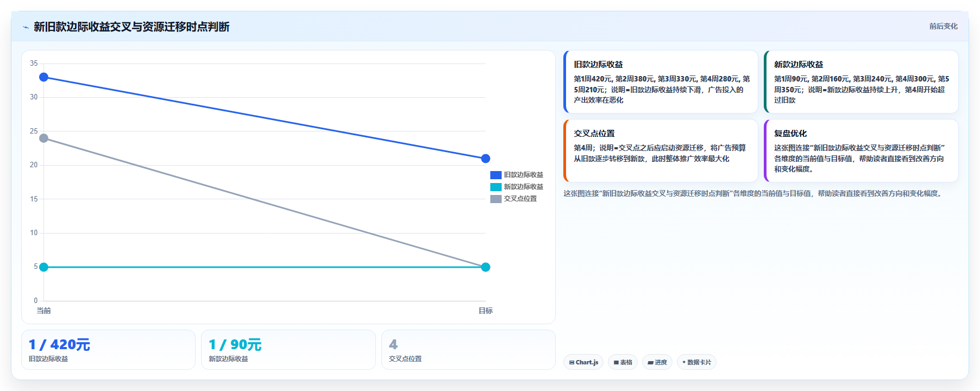980x391 pixels.
Task: Click the 复盘优化 card heading
Action: [x=790, y=134]
